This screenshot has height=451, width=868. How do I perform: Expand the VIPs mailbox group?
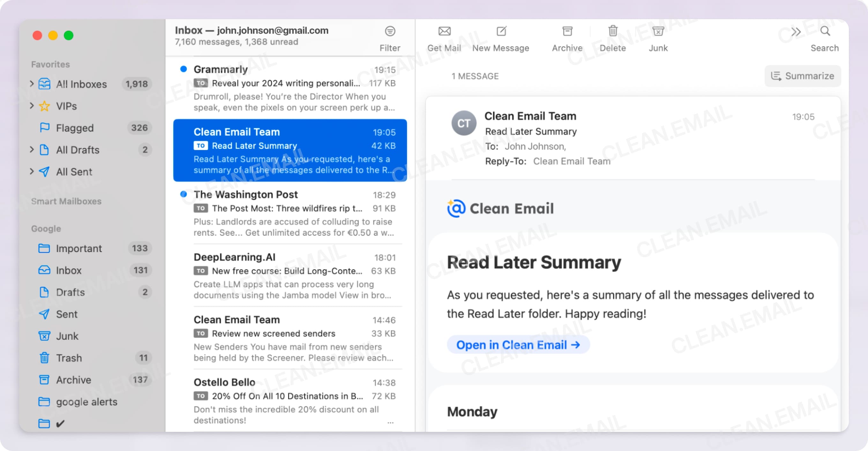pyautogui.click(x=32, y=106)
